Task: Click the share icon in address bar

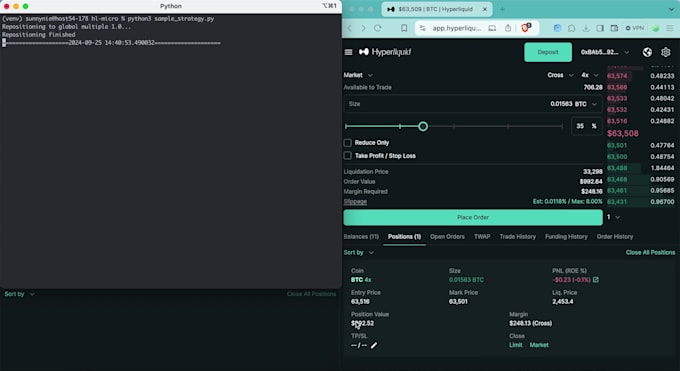Action: click(x=508, y=28)
